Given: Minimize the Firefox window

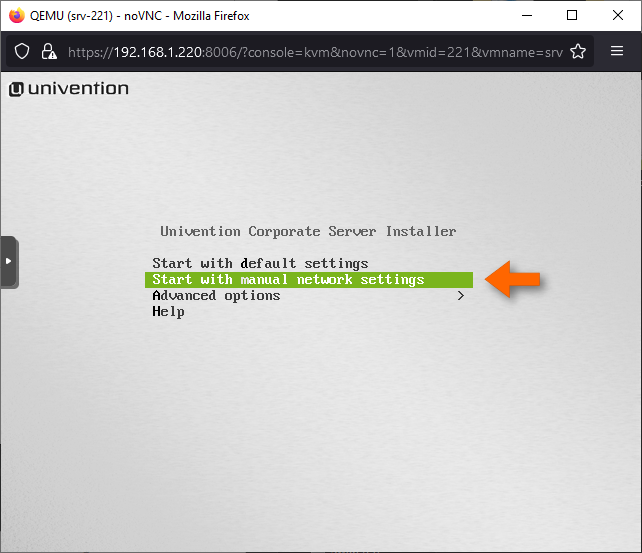Looking at the screenshot, I should tap(527, 16).
